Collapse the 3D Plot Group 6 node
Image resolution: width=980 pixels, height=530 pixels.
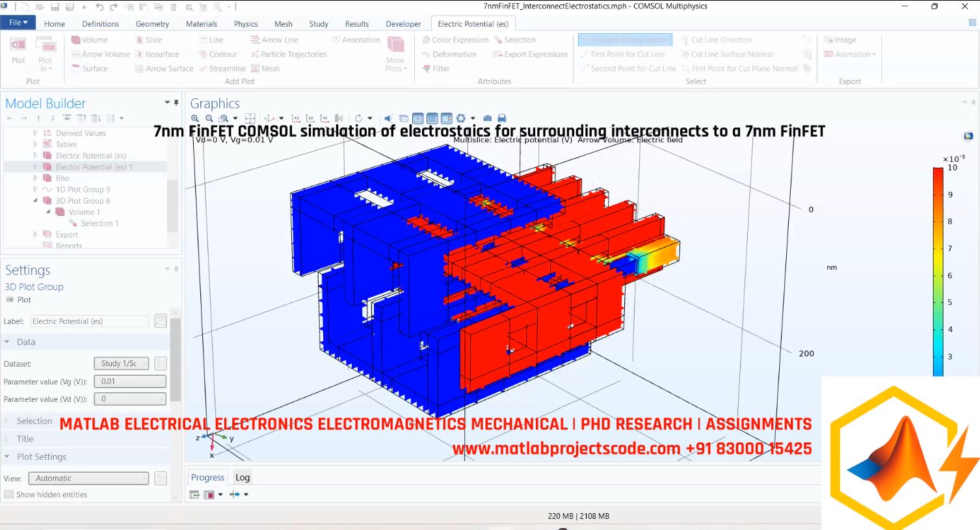[37, 200]
